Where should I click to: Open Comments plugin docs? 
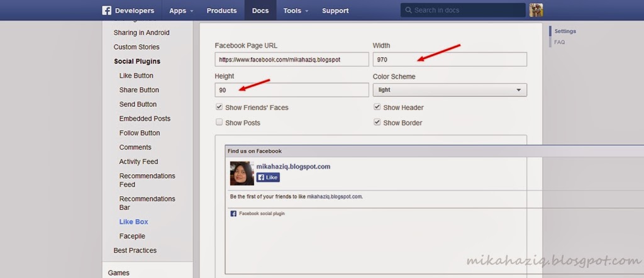[135, 147]
